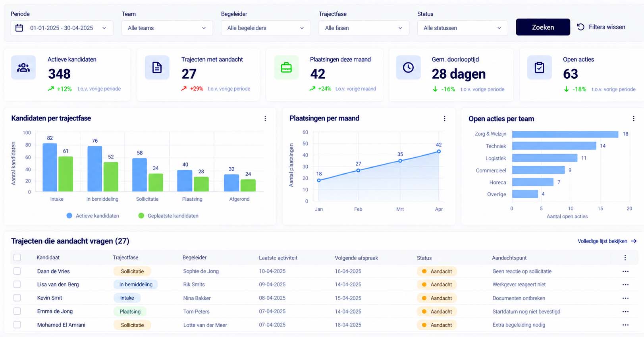This screenshot has height=337, width=644.
Task: Tick the checkbox for Kevin Smit
Action: 17,298
